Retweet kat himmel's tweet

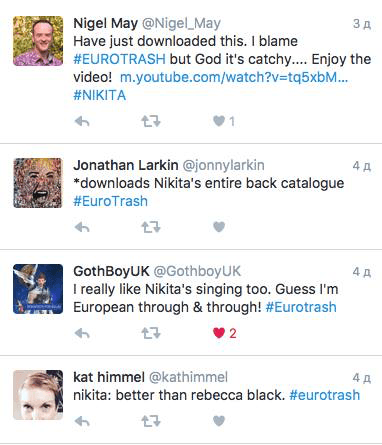pos(151,422)
